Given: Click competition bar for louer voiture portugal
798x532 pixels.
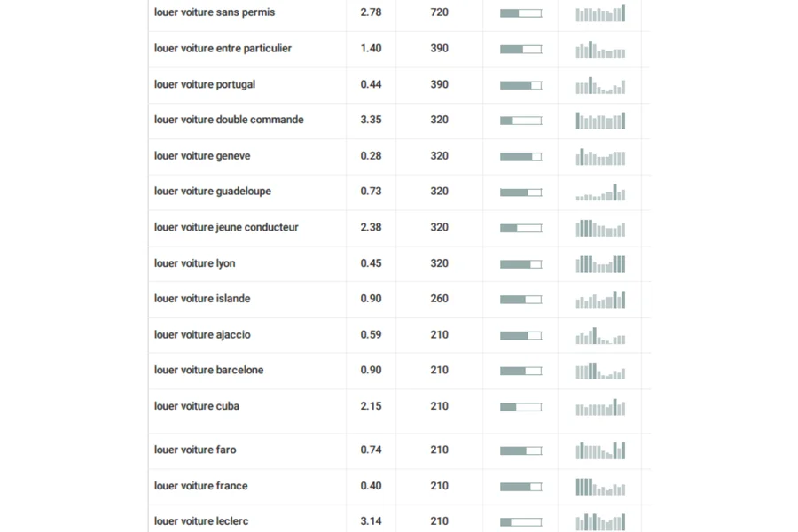Looking at the screenshot, I should 520,85.
